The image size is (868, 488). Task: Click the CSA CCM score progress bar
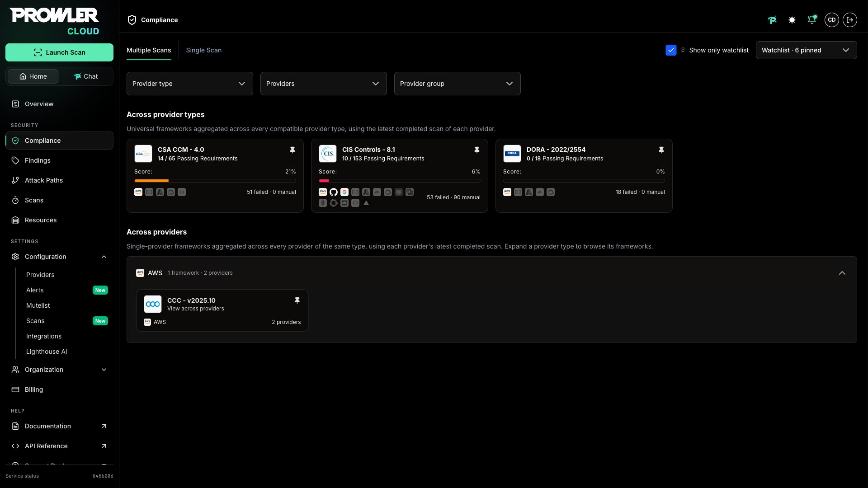[215, 181]
